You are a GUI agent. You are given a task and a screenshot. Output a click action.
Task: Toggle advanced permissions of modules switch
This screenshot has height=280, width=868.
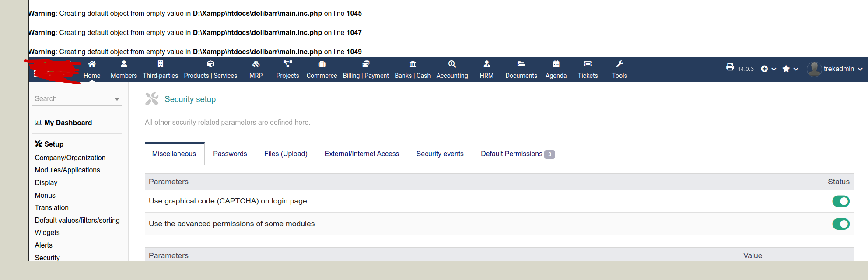841,224
